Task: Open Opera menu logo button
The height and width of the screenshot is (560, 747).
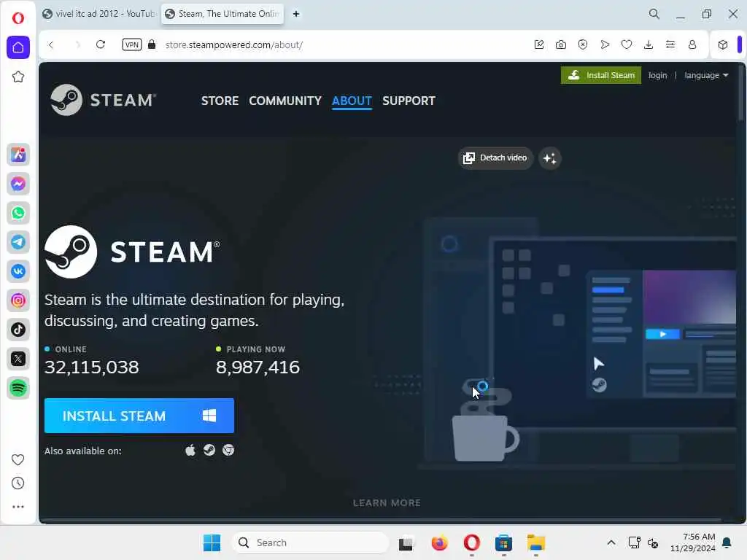Action: [x=18, y=18]
